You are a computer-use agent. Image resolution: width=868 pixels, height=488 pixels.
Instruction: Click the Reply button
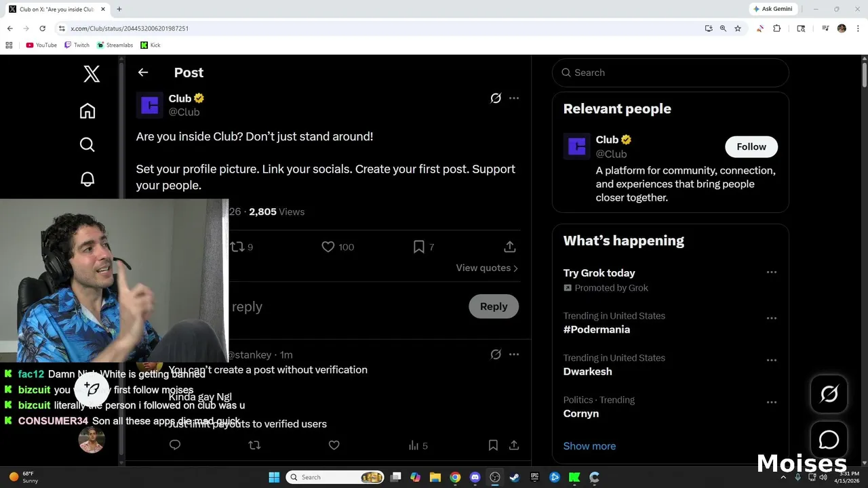[494, 306]
